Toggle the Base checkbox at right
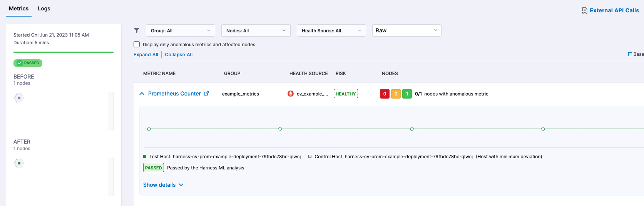 [x=630, y=54]
